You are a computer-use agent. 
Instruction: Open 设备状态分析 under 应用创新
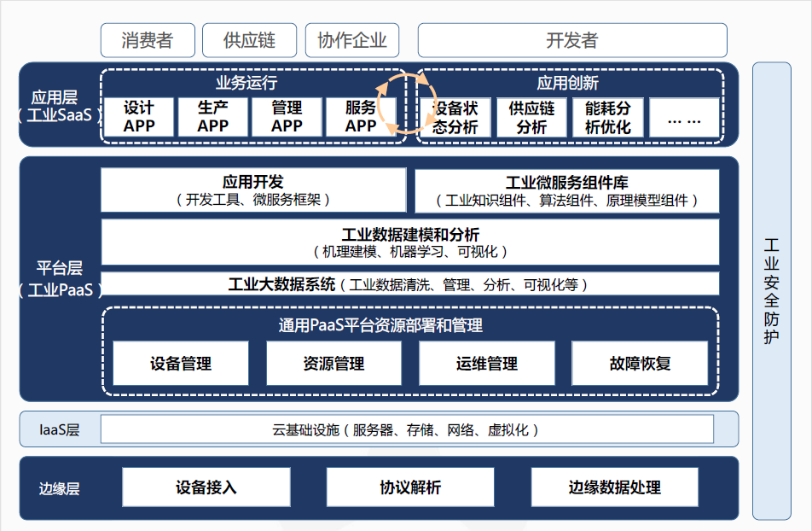(455, 118)
